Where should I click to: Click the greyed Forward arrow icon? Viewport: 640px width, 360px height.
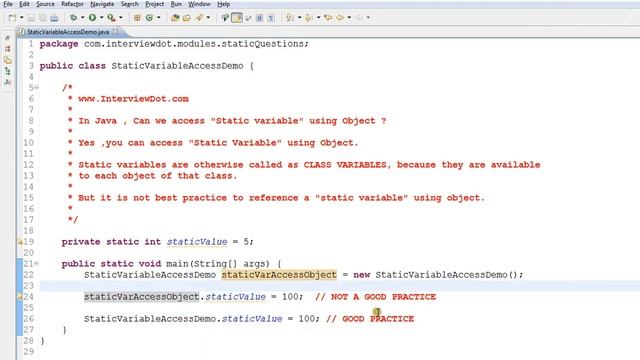(359, 18)
